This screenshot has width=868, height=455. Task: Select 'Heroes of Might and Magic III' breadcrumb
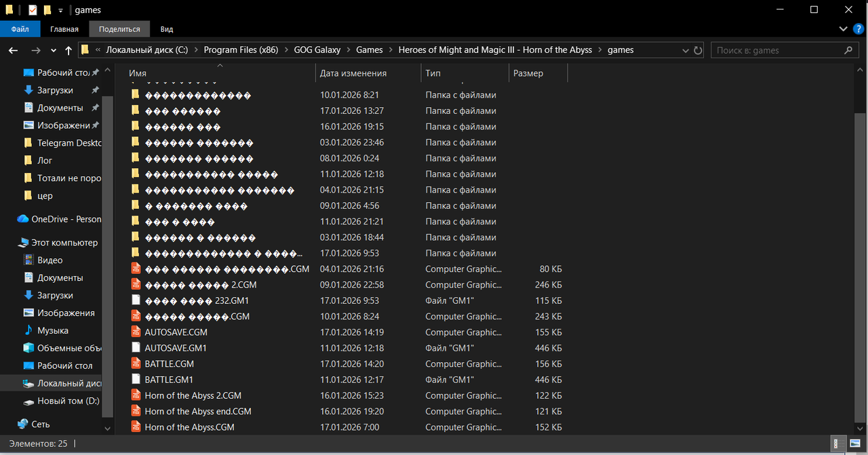pos(495,50)
